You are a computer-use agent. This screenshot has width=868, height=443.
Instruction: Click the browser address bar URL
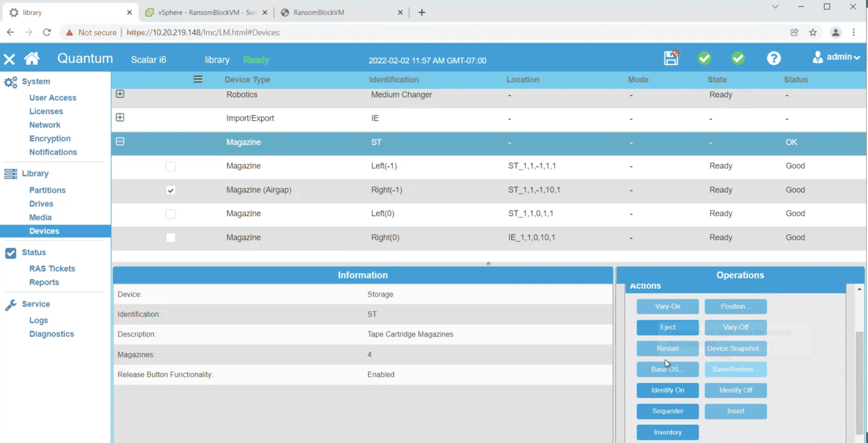coord(203,33)
